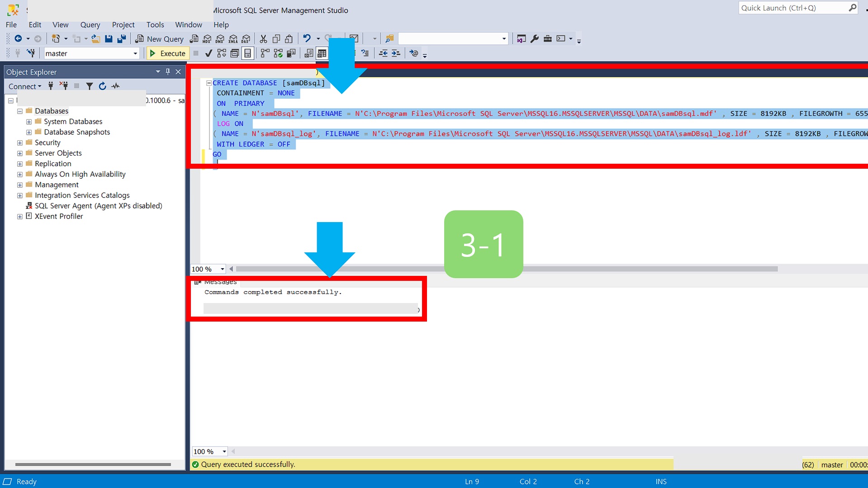The image size is (868, 488).
Task: Expand the Security node
Action: [20, 143]
